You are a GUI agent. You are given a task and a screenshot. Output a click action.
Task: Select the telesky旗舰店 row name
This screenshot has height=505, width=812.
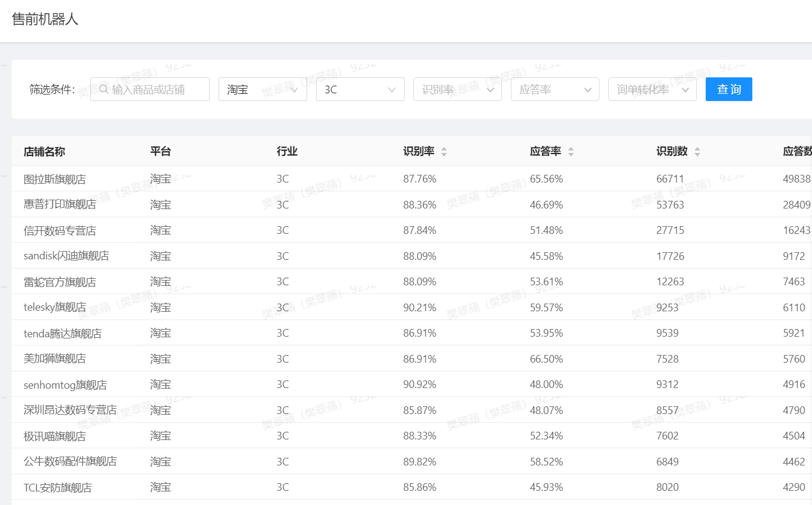[55, 308]
